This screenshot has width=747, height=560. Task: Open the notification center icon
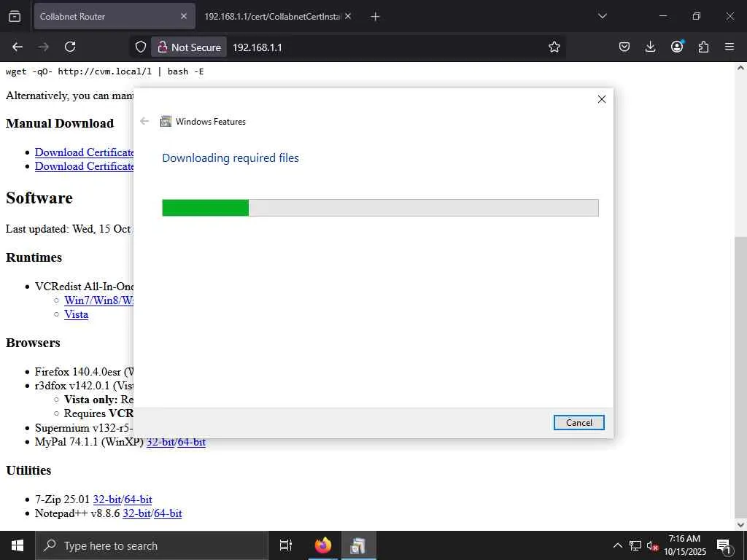pos(724,545)
